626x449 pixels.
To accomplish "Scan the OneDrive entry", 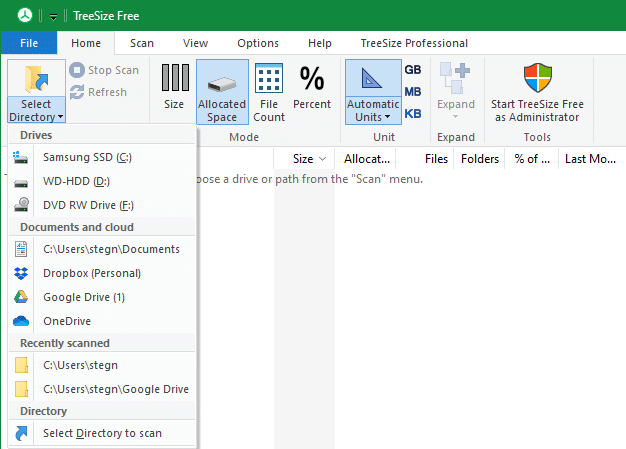I will [102, 321].
